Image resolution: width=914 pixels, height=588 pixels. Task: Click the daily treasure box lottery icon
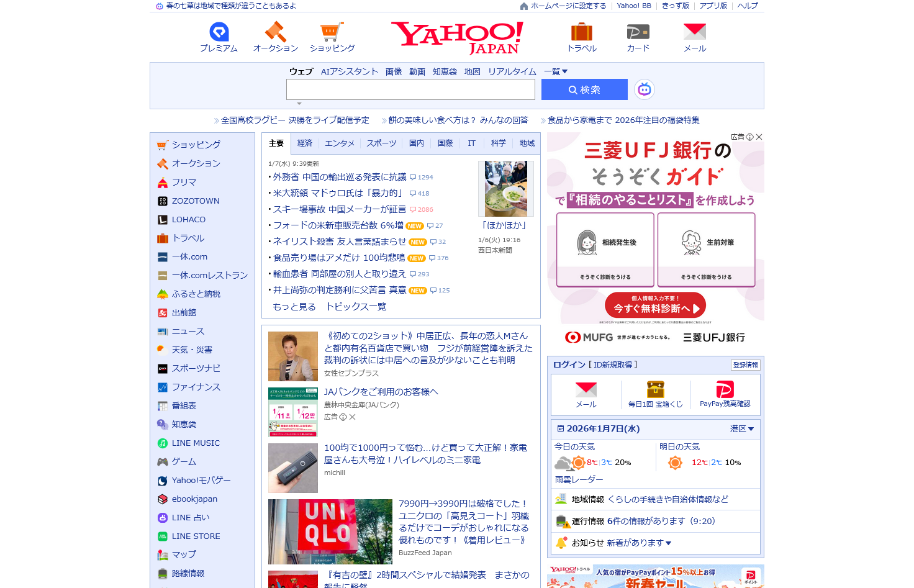pyautogui.click(x=655, y=390)
